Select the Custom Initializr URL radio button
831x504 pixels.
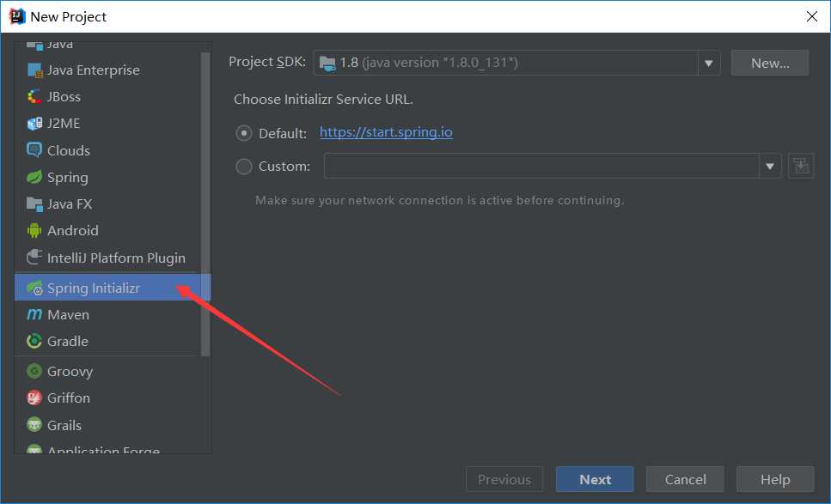pyautogui.click(x=244, y=167)
